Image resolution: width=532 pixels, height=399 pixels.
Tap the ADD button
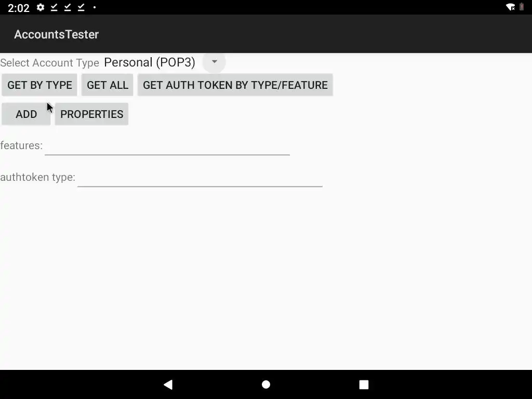26,114
